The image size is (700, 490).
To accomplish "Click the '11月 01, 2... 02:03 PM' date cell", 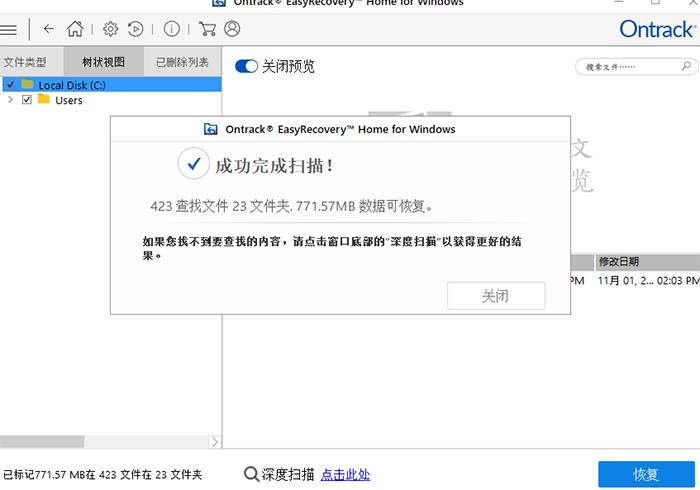I will [648, 281].
